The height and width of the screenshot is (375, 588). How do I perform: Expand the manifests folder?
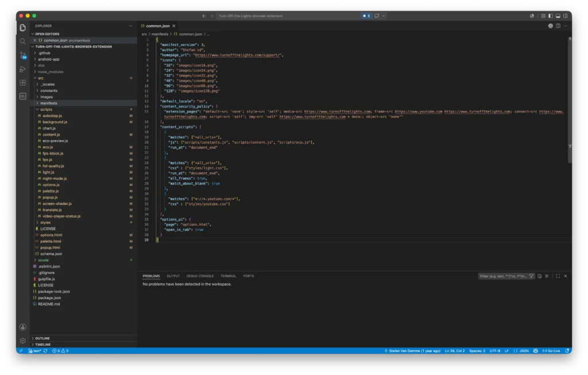83,103
